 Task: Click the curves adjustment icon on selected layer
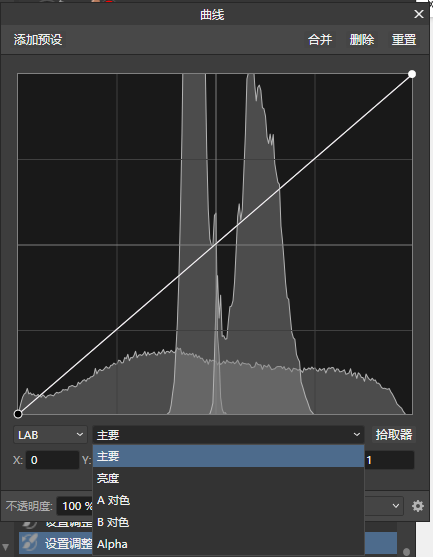tap(30, 543)
